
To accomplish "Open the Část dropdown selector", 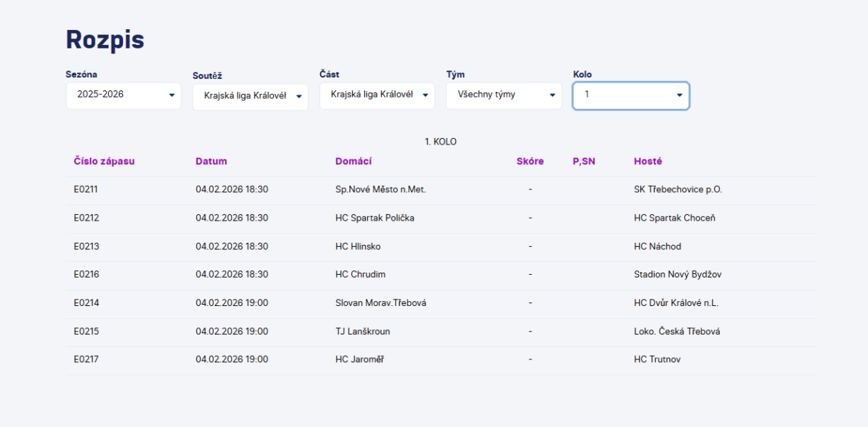I will click(x=376, y=95).
